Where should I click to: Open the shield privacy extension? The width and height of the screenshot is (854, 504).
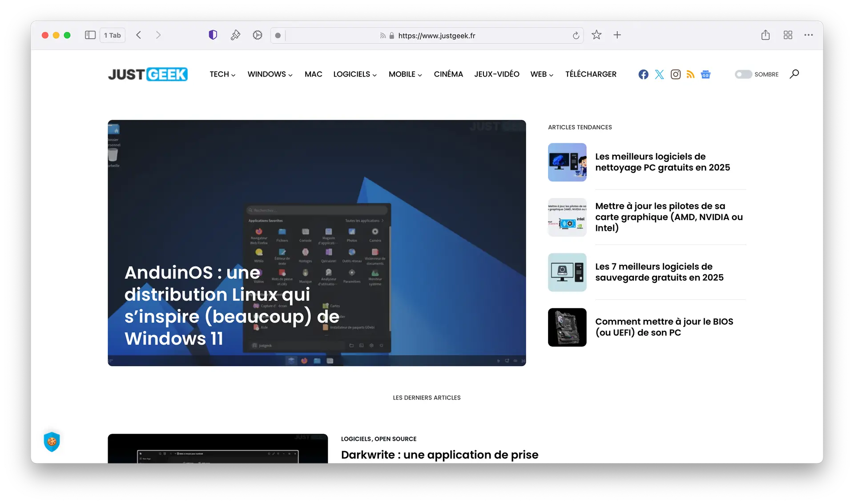pos(213,35)
